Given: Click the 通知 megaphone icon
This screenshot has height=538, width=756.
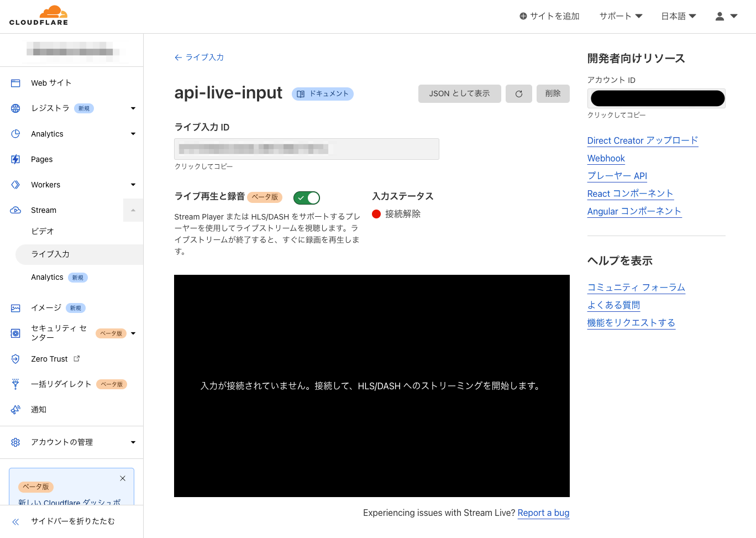Looking at the screenshot, I should pyautogui.click(x=15, y=409).
